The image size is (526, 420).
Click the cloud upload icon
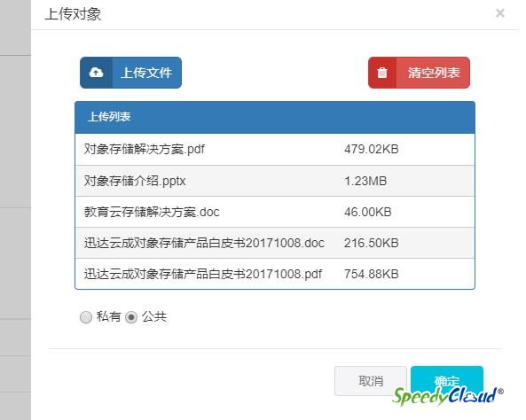click(96, 73)
